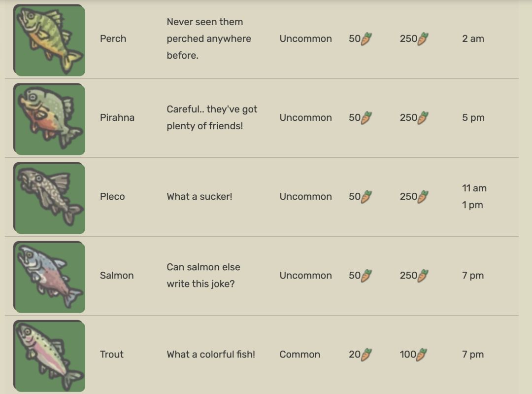Click carrot icon next to Trout's 100
Screen dimensions: 532x394
(422, 355)
